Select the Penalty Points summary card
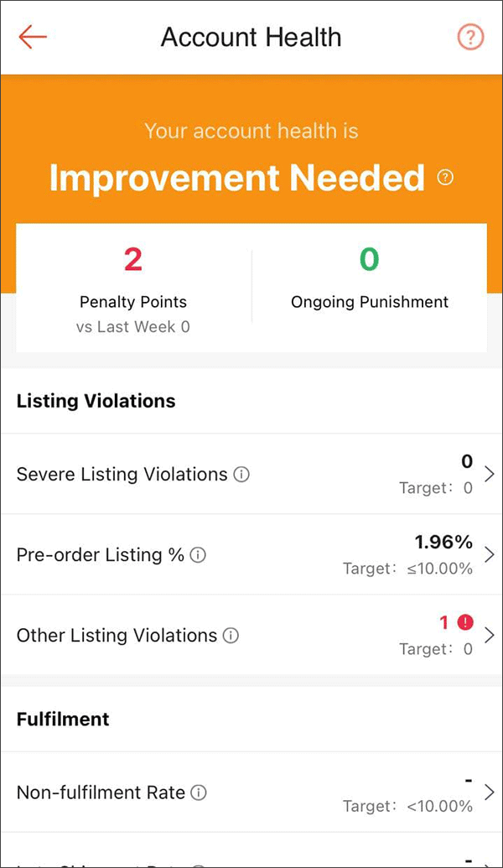The image size is (503, 868). point(132,285)
